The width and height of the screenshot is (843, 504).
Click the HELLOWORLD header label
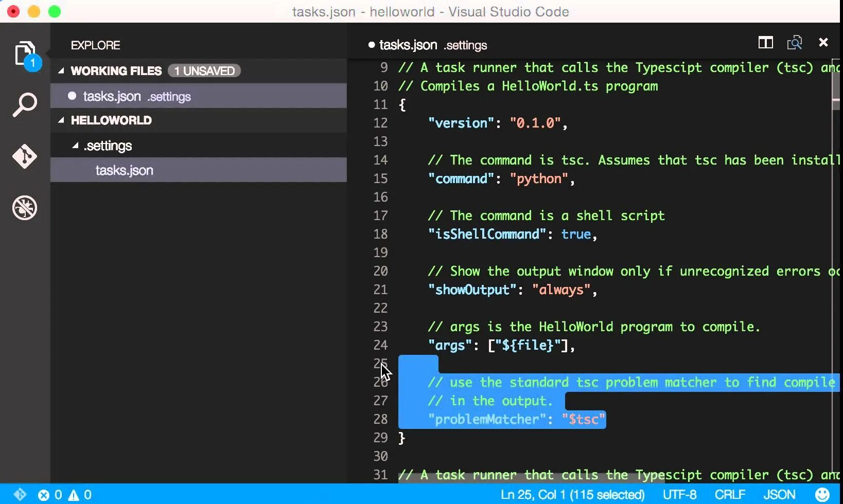pos(111,120)
